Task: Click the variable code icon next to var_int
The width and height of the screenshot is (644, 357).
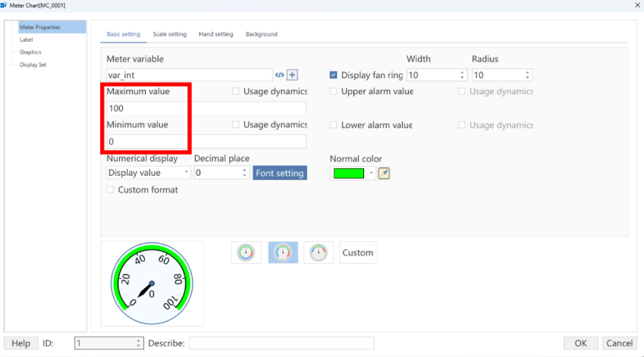Action: [280, 75]
